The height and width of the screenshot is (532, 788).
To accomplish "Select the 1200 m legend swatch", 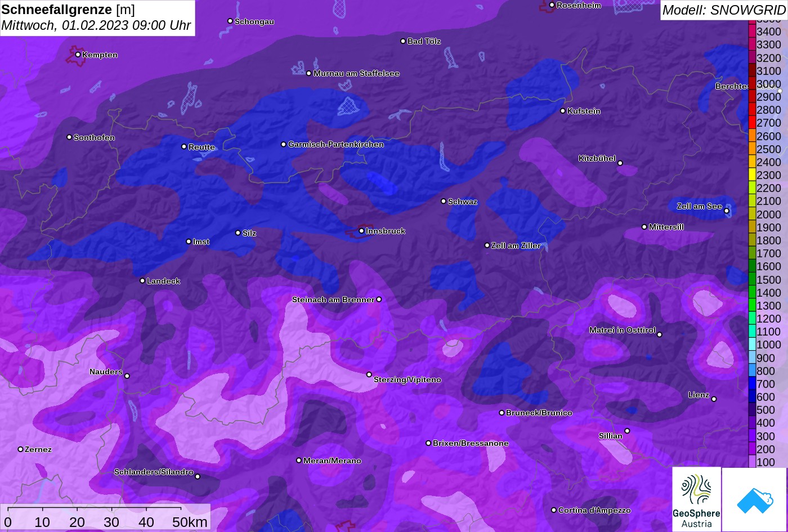I will tap(752, 319).
